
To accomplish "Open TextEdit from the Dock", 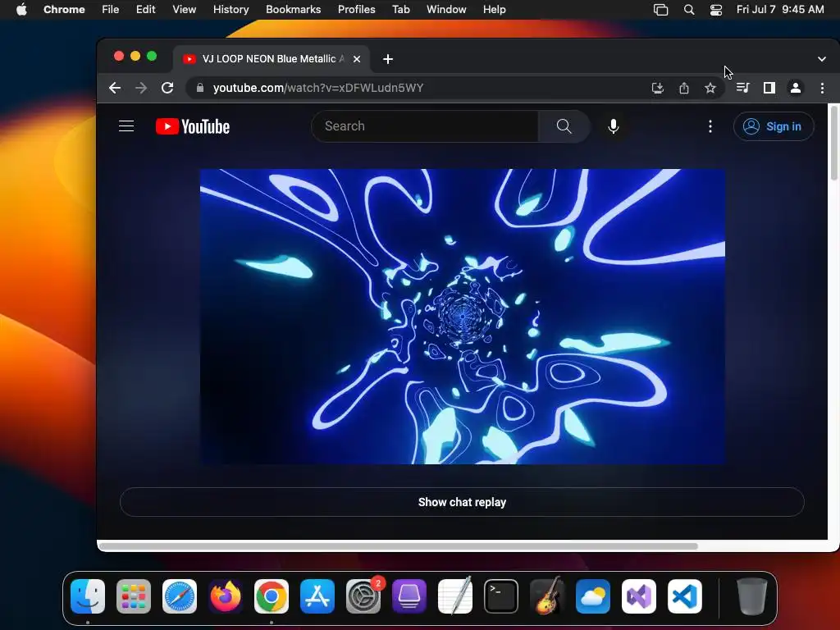I will pos(454,596).
